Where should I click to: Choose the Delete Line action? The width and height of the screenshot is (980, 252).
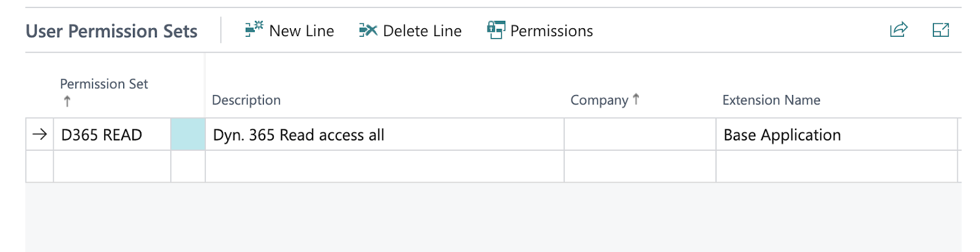coord(410,31)
